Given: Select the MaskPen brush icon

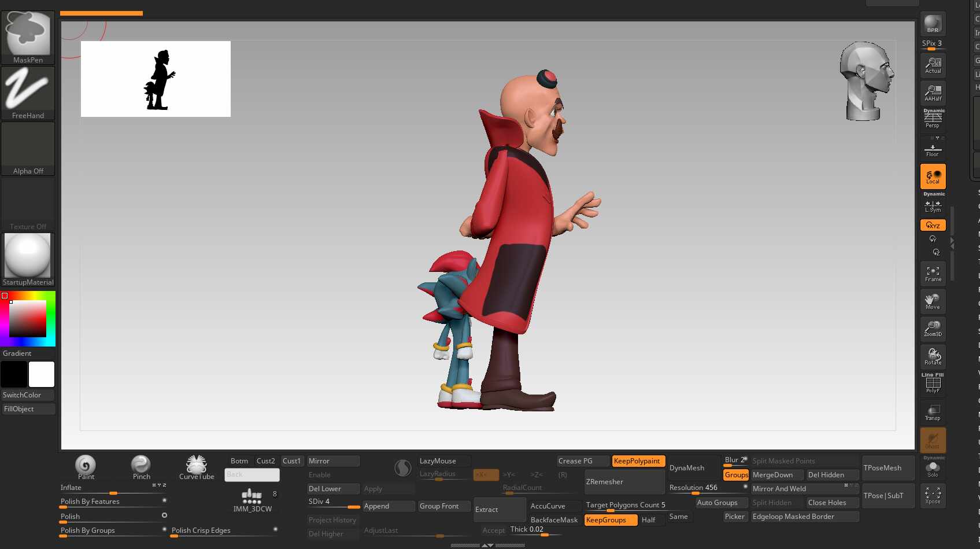Looking at the screenshot, I should (28, 37).
